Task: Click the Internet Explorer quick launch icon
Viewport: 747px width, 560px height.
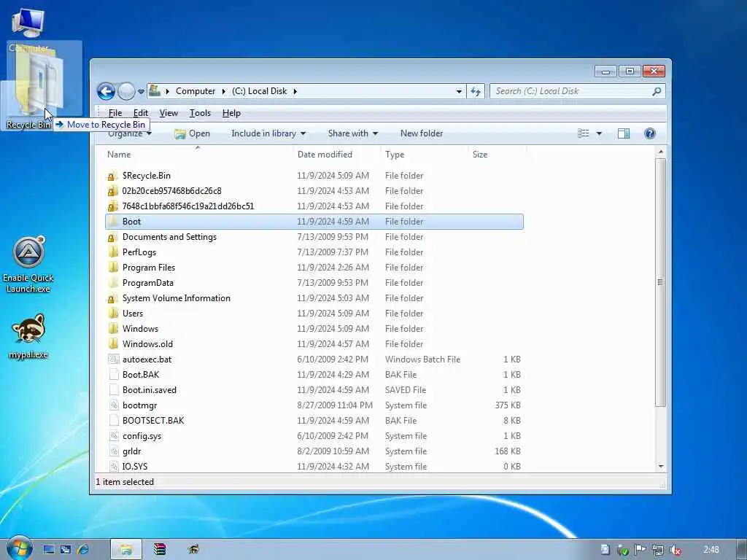Action: (x=83, y=550)
